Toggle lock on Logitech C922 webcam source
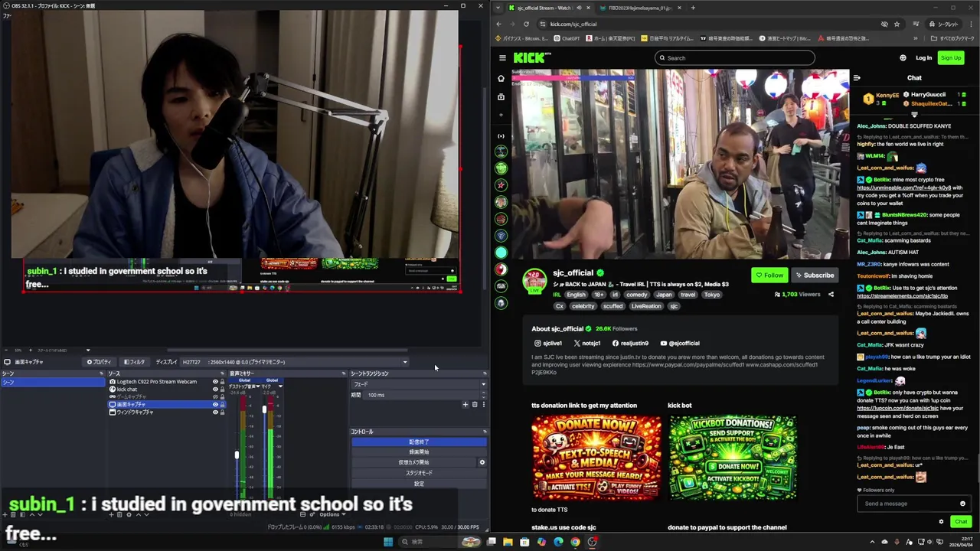The height and width of the screenshot is (551, 980). click(222, 382)
